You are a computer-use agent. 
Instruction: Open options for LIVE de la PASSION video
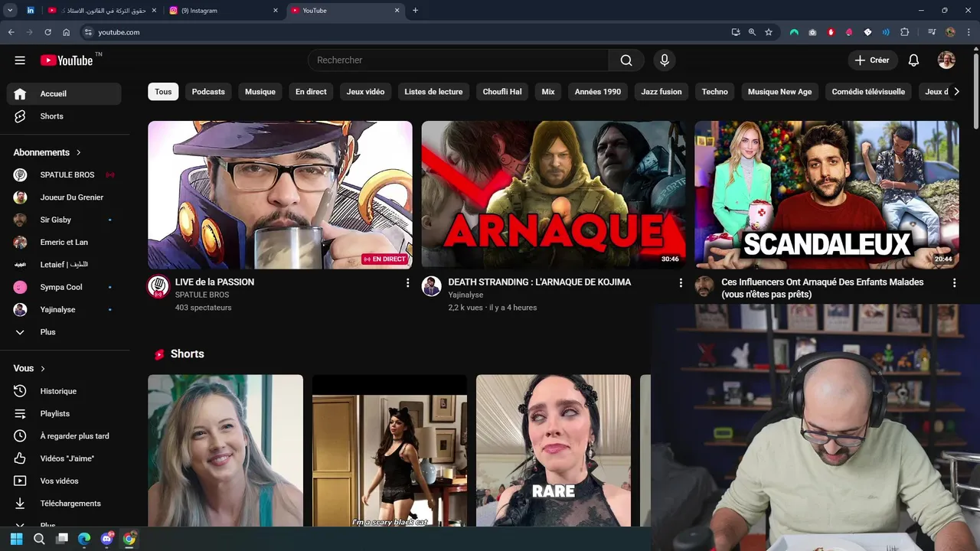click(x=407, y=283)
